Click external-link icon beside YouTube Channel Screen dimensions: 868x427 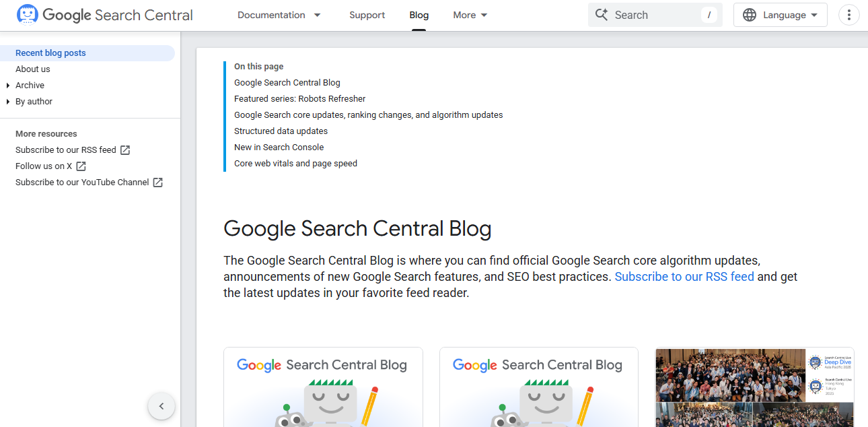[x=158, y=183]
